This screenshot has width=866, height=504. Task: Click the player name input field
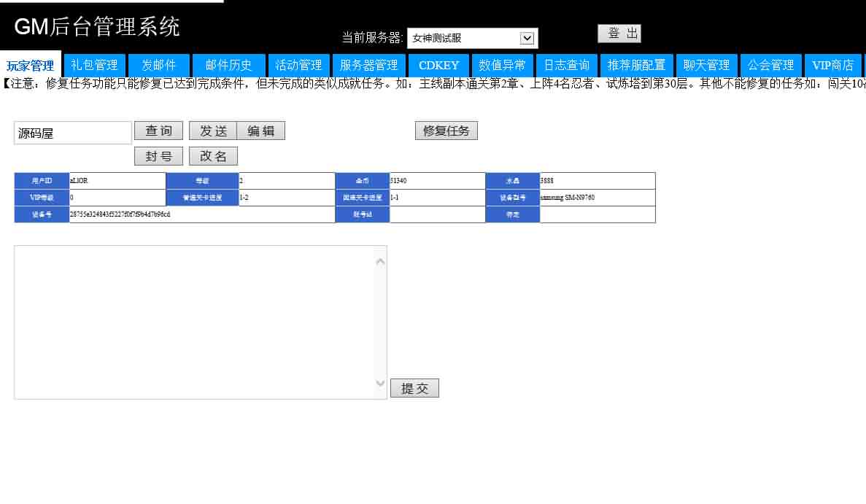click(71, 133)
